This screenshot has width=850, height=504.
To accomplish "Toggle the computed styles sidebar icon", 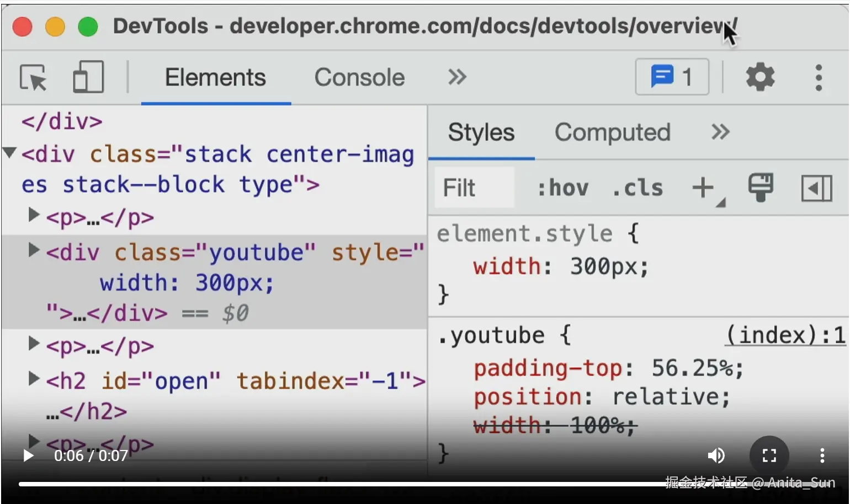I will pos(816,188).
